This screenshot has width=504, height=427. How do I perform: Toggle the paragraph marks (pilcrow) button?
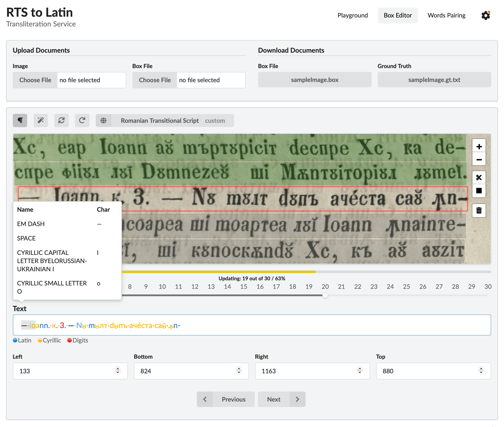click(20, 120)
